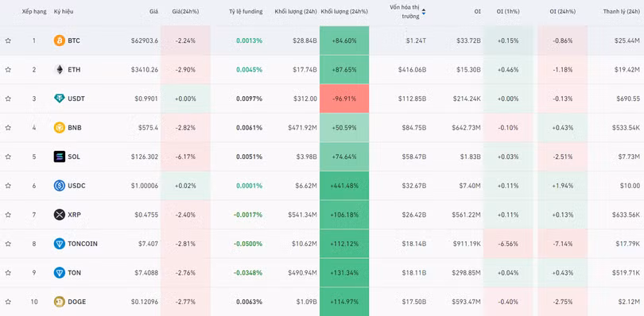Add USDC to favorites via star

click(8, 186)
